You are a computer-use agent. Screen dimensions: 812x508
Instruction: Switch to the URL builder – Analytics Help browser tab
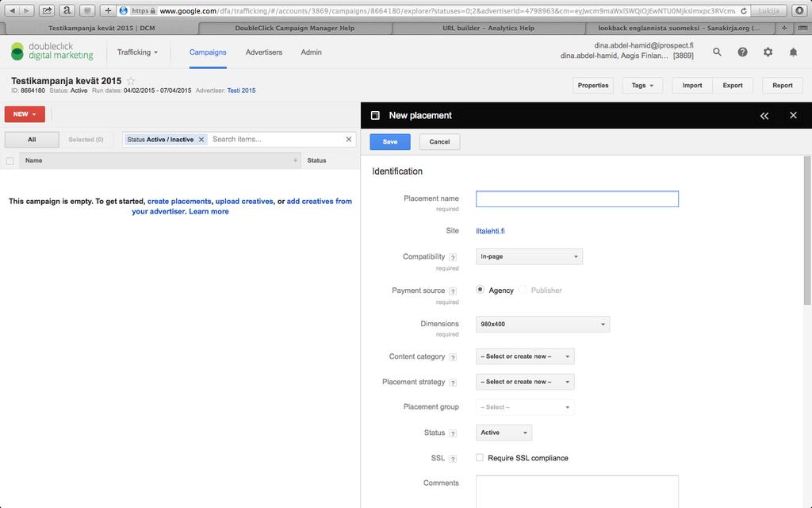[488, 28]
